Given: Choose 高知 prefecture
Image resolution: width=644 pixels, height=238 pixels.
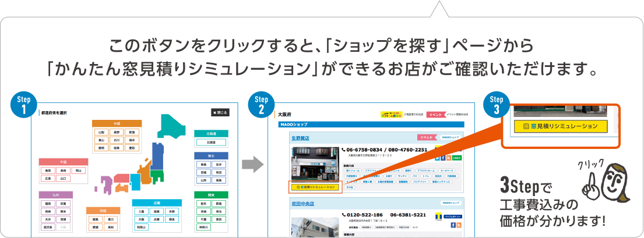Looking at the screenshot, I should (111, 227).
